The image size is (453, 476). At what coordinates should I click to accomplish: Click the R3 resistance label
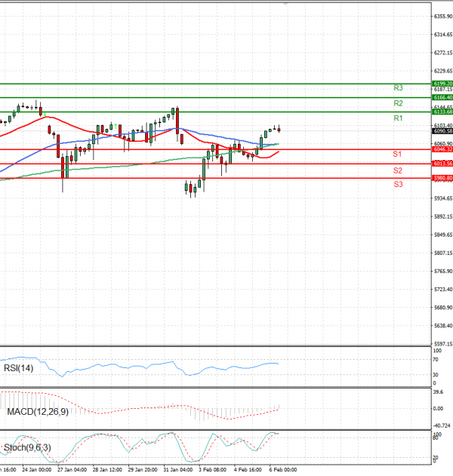(x=398, y=88)
